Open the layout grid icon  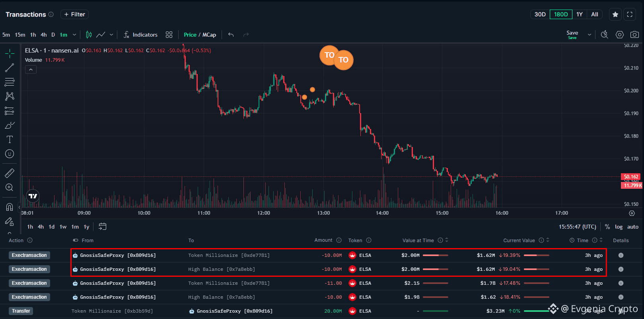click(x=169, y=35)
